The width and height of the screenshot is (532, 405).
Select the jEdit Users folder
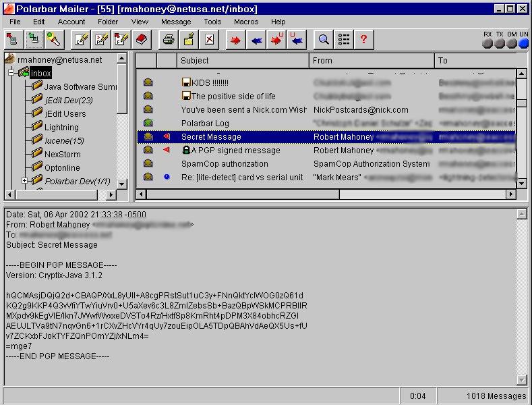pos(65,113)
